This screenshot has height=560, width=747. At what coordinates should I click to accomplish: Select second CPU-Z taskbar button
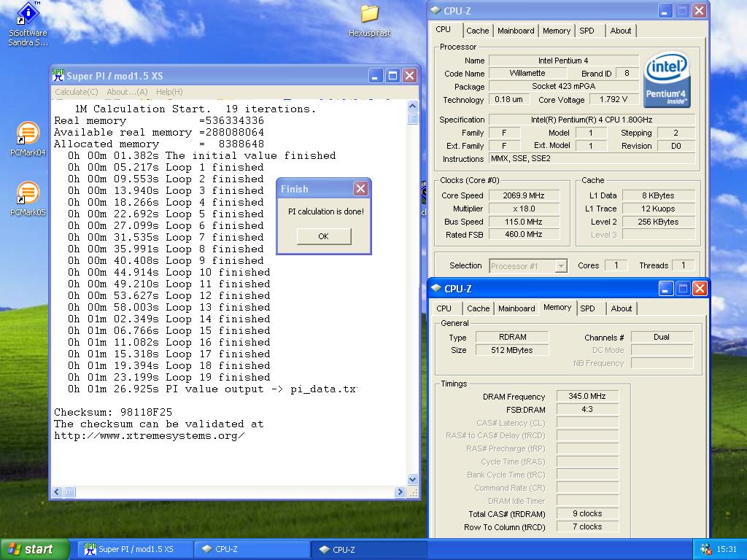coord(368,550)
